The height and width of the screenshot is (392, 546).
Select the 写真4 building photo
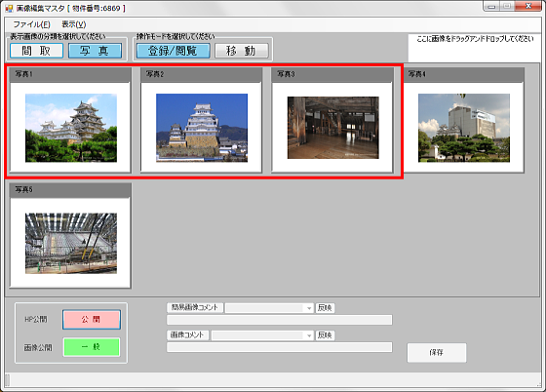(464, 128)
